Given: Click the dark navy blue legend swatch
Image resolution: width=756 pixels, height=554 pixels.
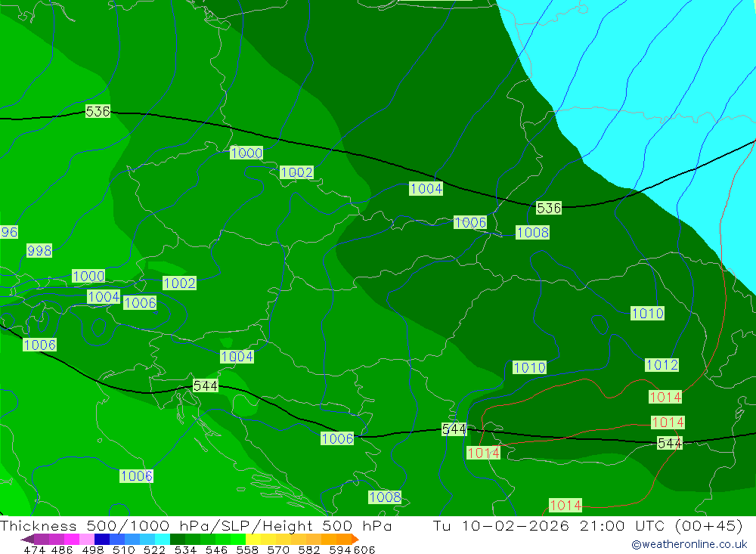Looking at the screenshot, I should (102, 539).
